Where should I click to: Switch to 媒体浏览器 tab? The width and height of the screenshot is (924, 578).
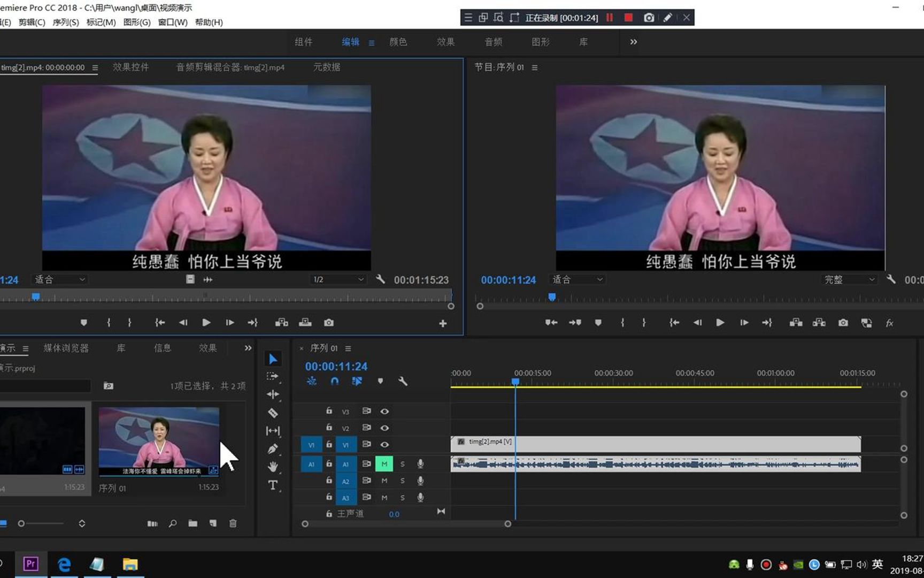coord(66,348)
